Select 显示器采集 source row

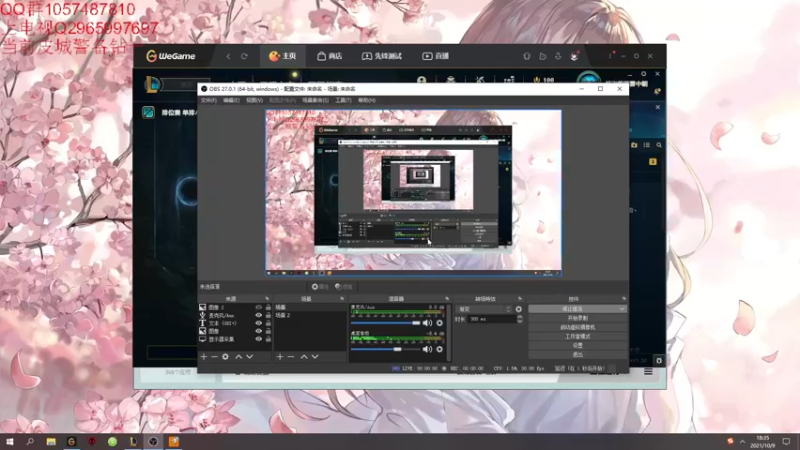[x=235, y=339]
